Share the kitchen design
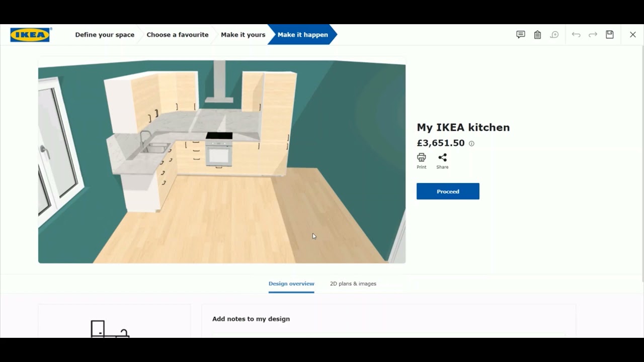The height and width of the screenshot is (362, 644). tap(442, 160)
